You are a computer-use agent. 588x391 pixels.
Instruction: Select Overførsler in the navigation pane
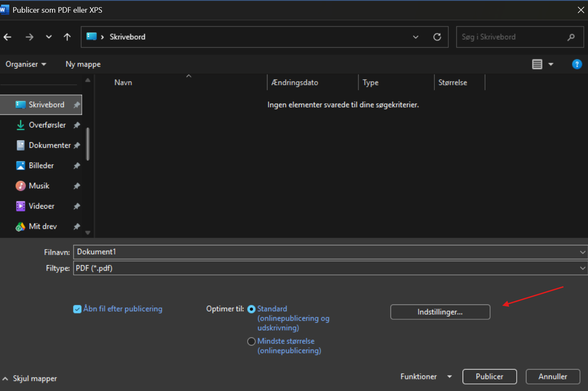click(47, 125)
